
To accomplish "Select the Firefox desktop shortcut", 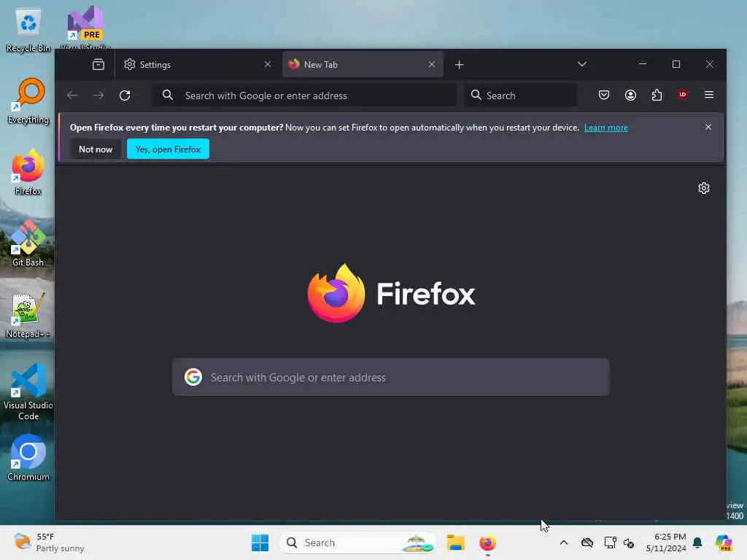I will pyautogui.click(x=28, y=172).
